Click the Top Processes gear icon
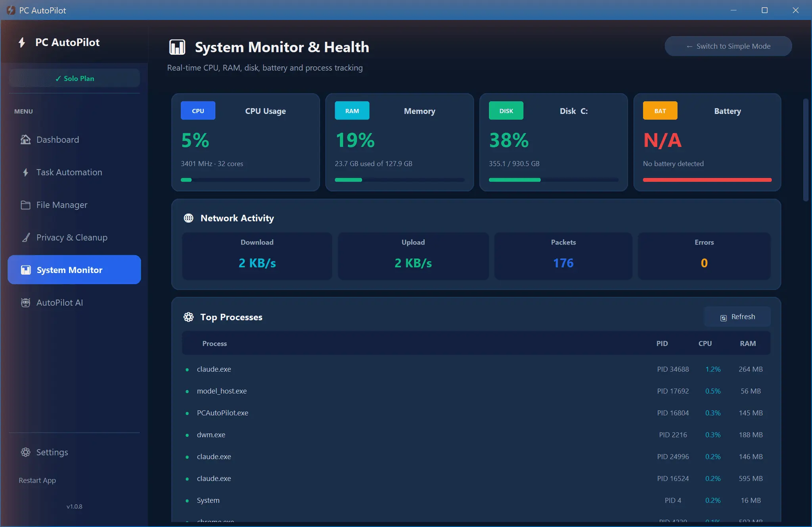 click(188, 317)
